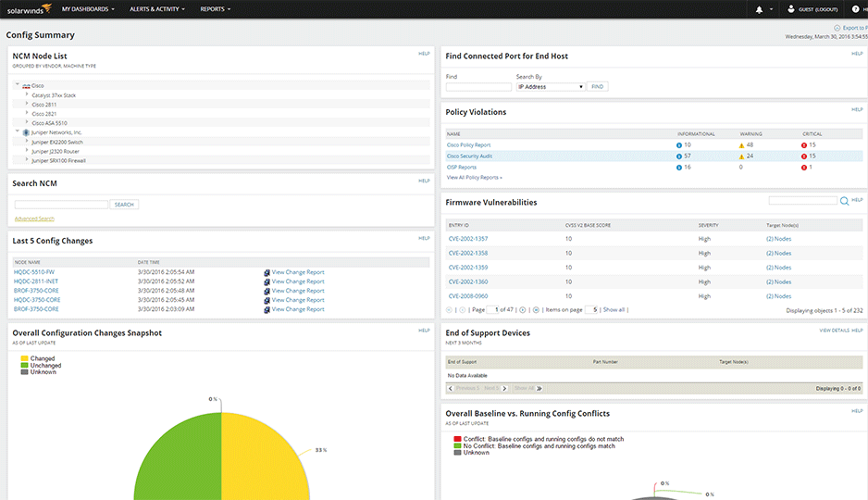Screen dimensions: 868x500
Task: Open the My Dashboards menu
Action: click(88, 9)
